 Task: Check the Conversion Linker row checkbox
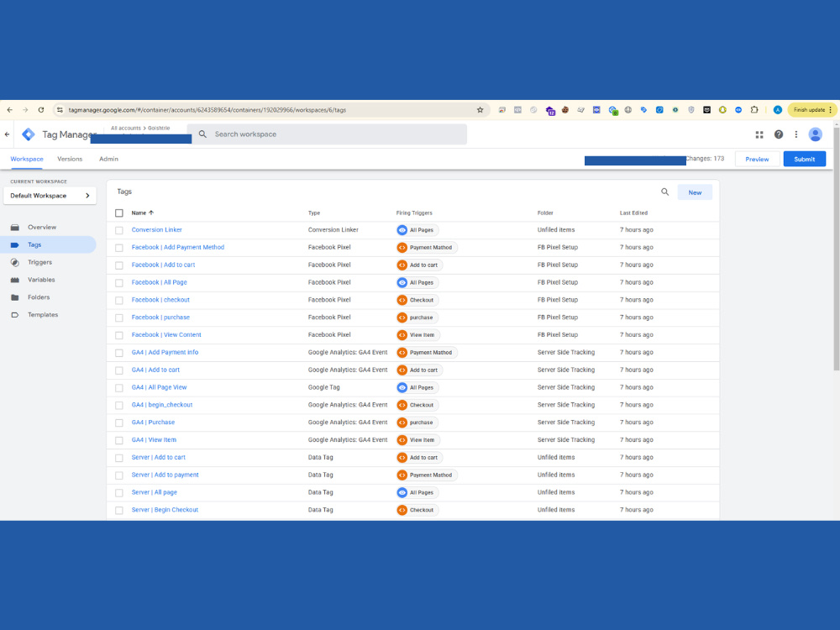[119, 230]
